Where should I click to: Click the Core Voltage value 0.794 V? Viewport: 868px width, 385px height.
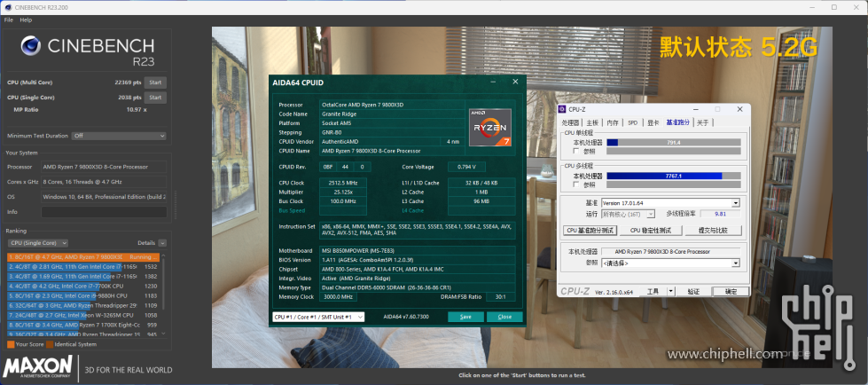[x=466, y=167]
